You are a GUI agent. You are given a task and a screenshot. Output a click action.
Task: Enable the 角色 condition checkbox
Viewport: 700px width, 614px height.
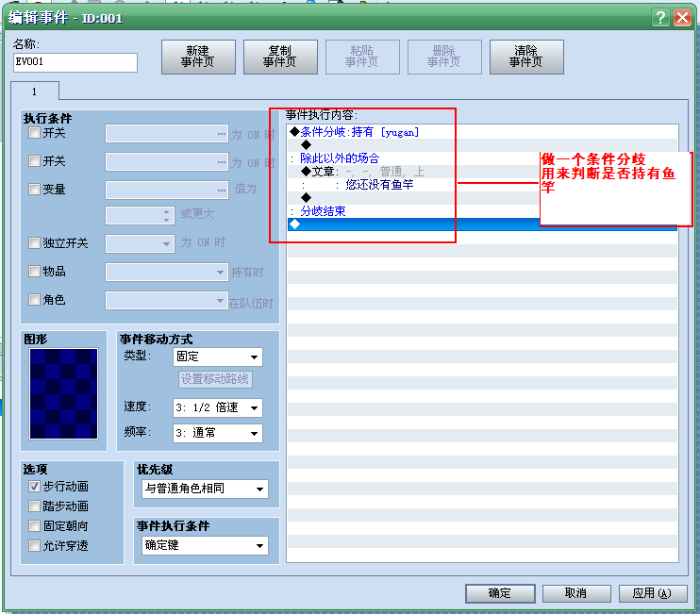click(34, 299)
